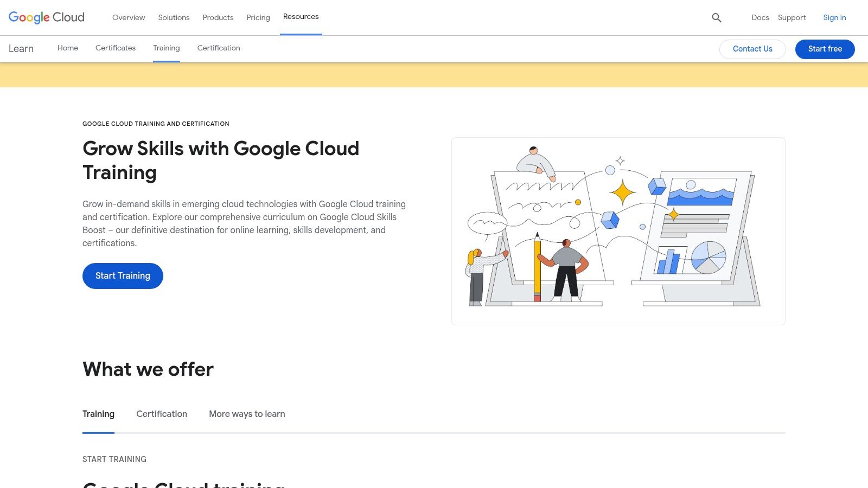The width and height of the screenshot is (868, 488).
Task: Click the Contact Us button
Action: pos(752,49)
